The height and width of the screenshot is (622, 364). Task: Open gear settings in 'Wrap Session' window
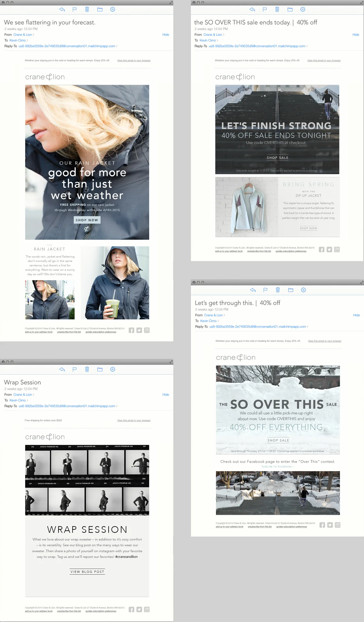[x=113, y=369]
